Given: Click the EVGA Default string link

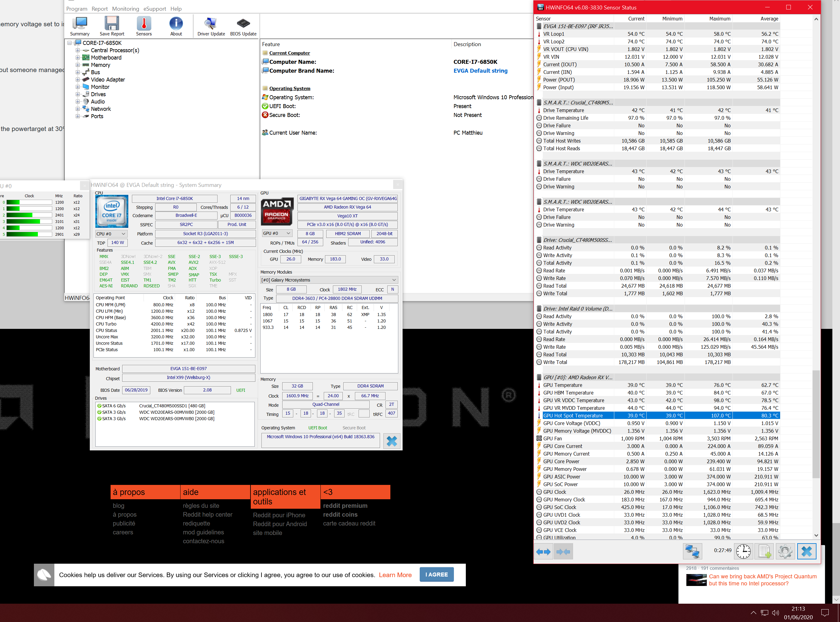Looking at the screenshot, I should pyautogui.click(x=480, y=71).
